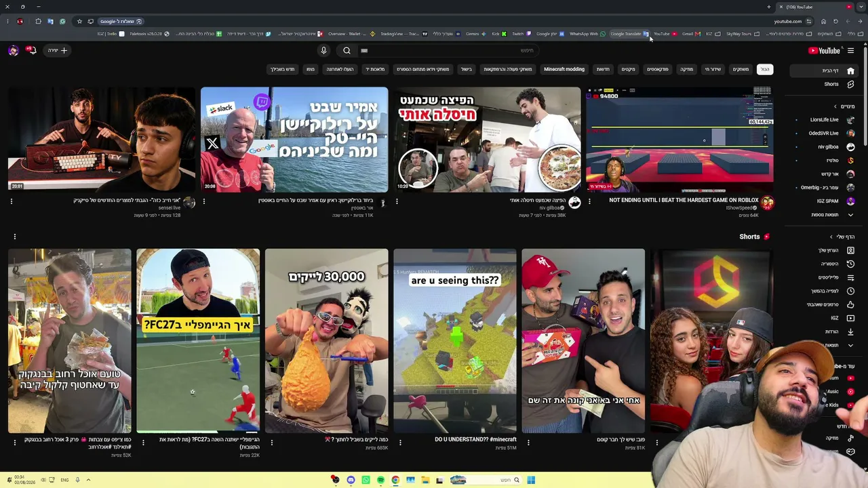This screenshot has width=868, height=488.
Task: Open the Windows Start menu
Action: coord(531,480)
